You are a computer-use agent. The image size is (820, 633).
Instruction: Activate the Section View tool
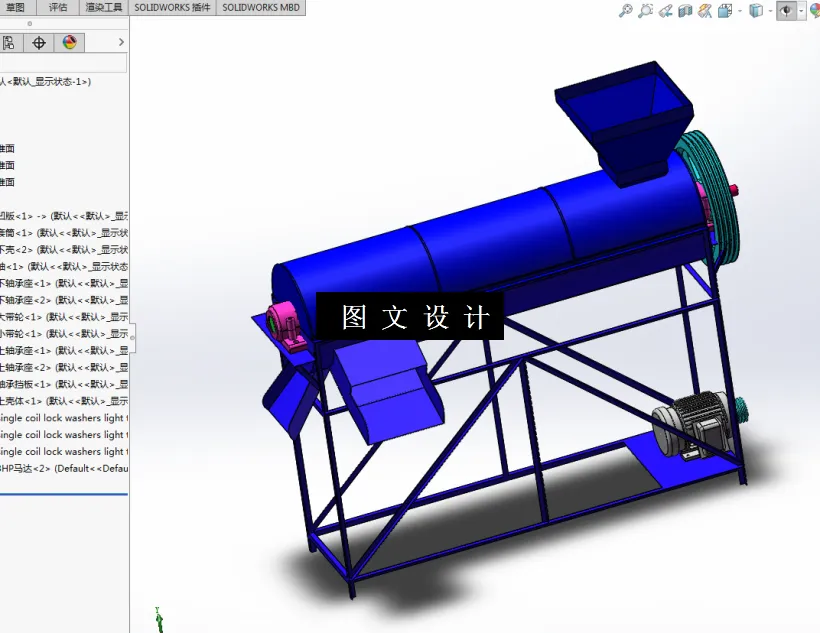point(685,11)
